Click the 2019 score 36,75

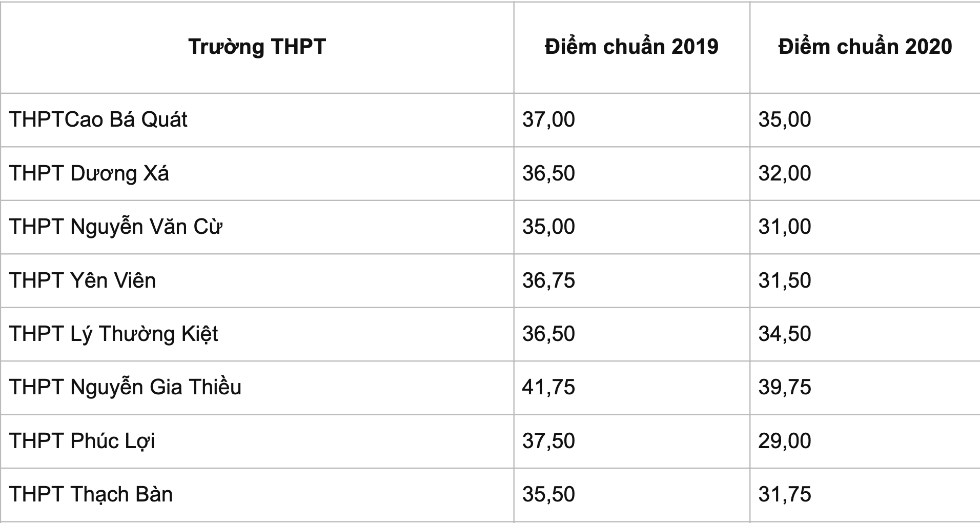(x=548, y=280)
